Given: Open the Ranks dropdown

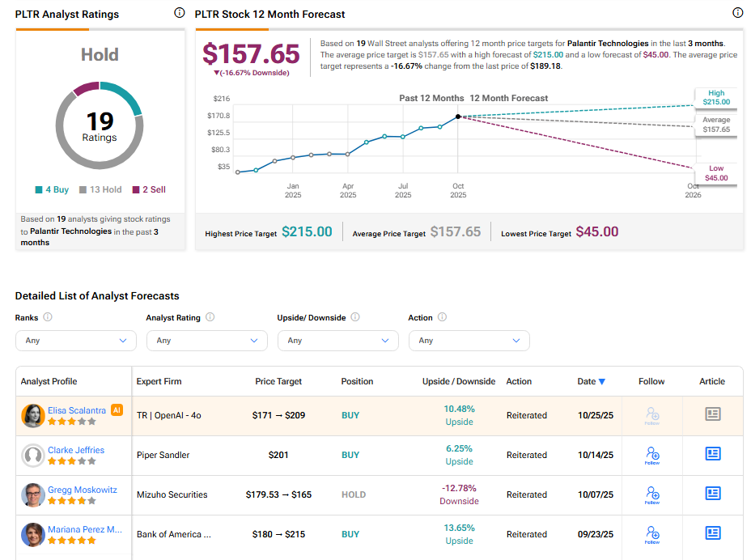Looking at the screenshot, I should 76,341.
